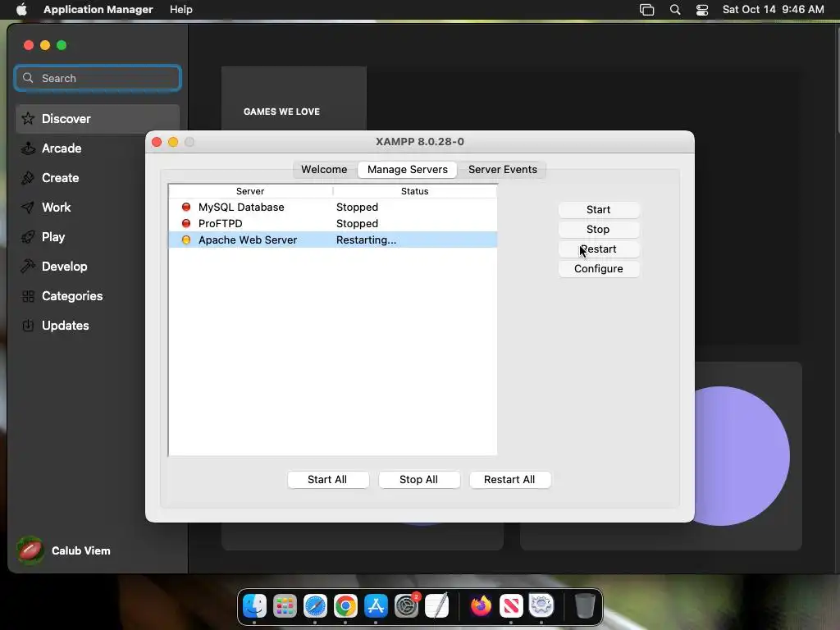Click the Discover star icon

pyautogui.click(x=28, y=118)
